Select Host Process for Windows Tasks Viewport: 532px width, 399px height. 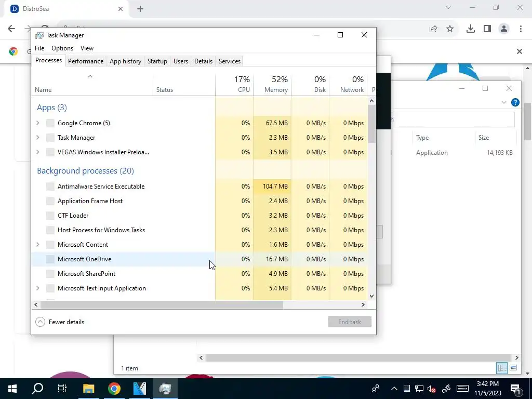tap(199, 230)
